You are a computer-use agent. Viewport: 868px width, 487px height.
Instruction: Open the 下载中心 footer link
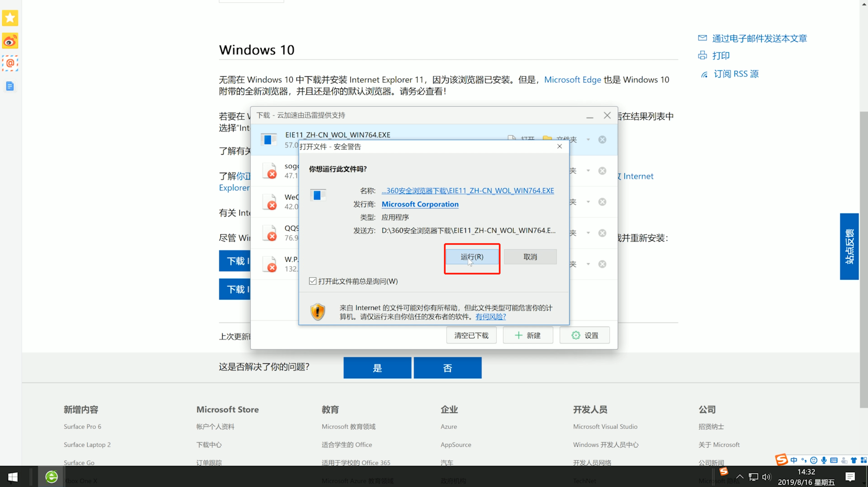(x=209, y=445)
